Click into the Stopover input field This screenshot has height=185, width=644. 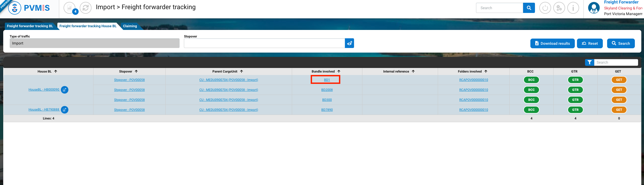[x=264, y=43]
